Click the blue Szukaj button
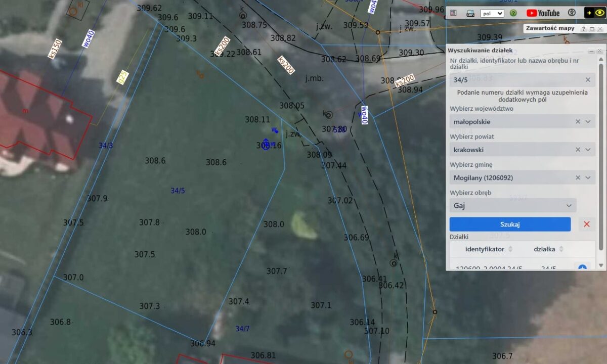 tap(510, 224)
